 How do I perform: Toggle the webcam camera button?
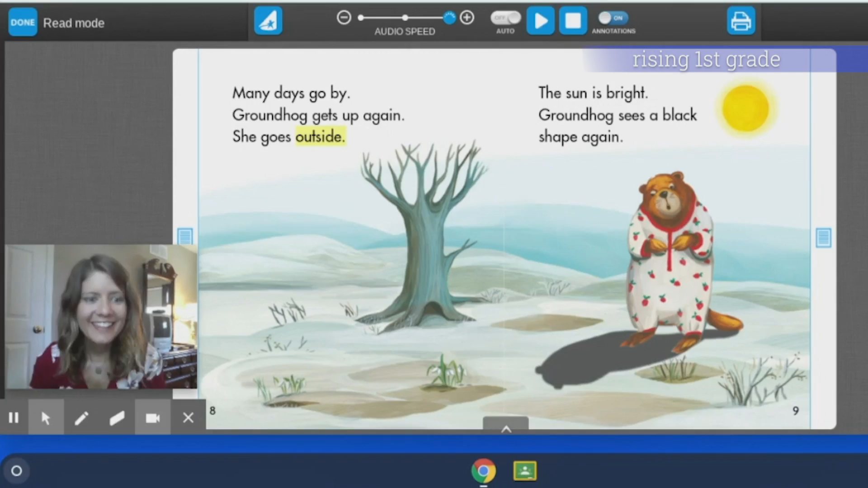[152, 418]
